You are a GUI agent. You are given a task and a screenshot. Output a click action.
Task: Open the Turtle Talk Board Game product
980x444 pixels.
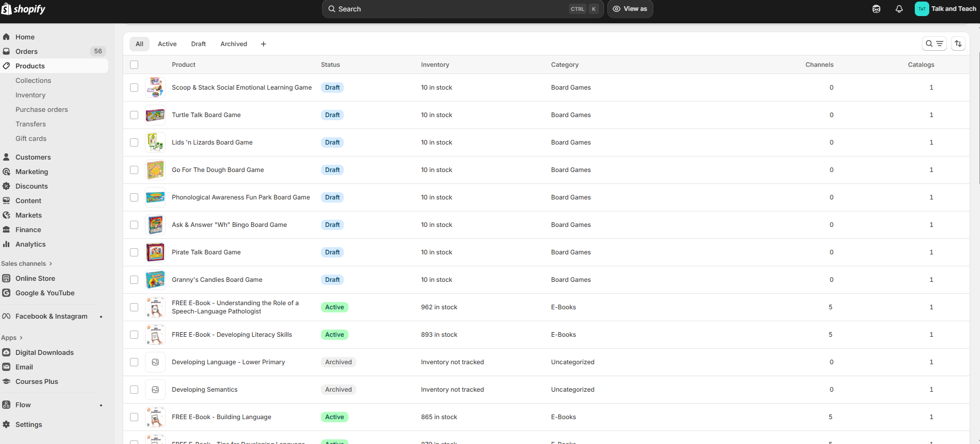[x=206, y=115]
